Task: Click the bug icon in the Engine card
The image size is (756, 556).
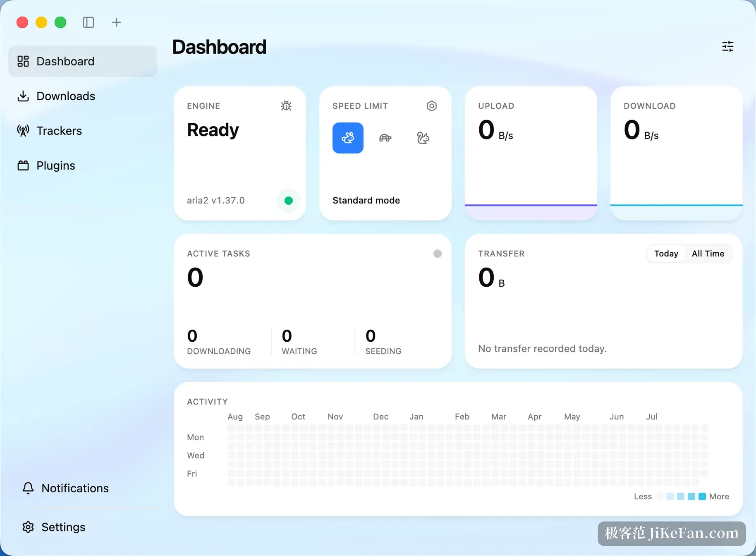Action: 286,106
